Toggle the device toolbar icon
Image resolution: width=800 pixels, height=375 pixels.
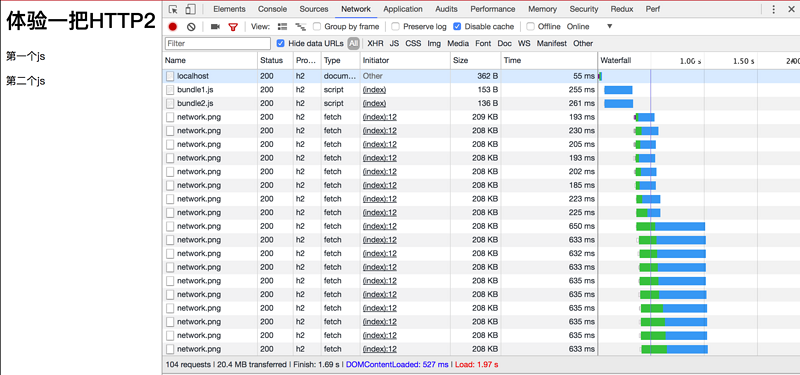click(x=190, y=9)
